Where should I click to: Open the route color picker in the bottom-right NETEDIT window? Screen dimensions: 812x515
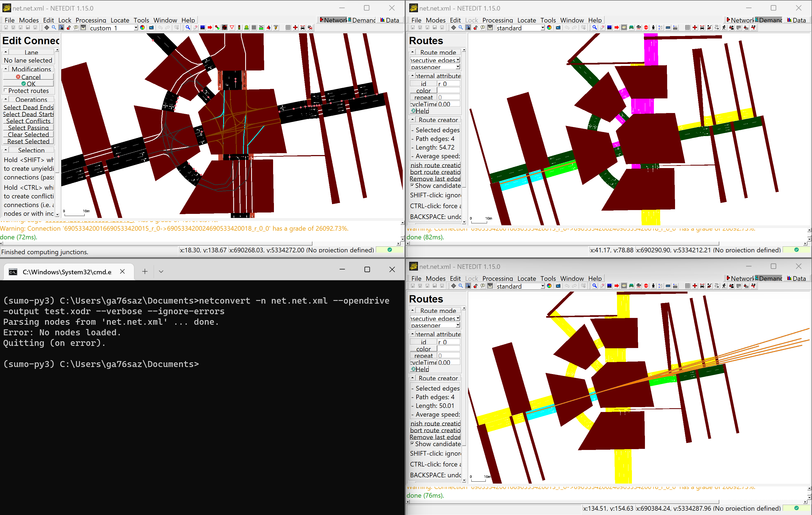[424, 349]
